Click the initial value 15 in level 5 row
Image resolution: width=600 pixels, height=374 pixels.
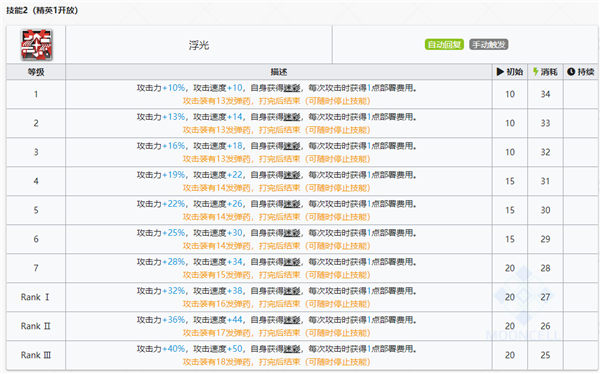(x=510, y=210)
